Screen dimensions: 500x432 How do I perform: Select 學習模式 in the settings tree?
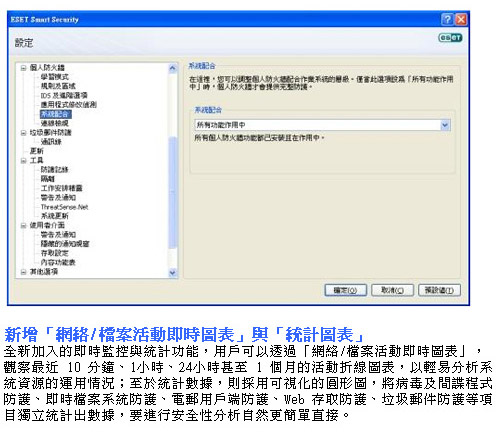pos(55,77)
